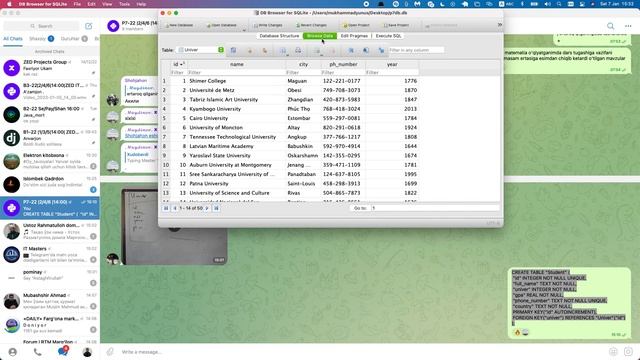This screenshot has height=360, width=640.
Task: Open the Table selector showing Univer
Action: pyautogui.click(x=200, y=50)
